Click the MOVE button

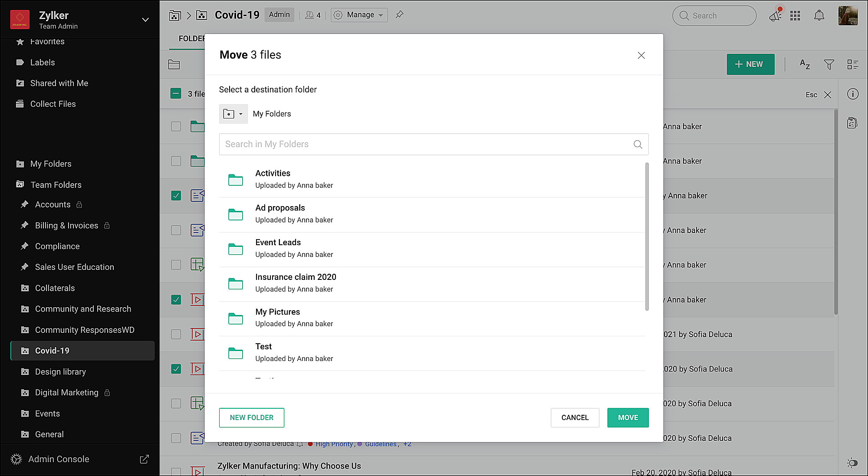tap(628, 417)
